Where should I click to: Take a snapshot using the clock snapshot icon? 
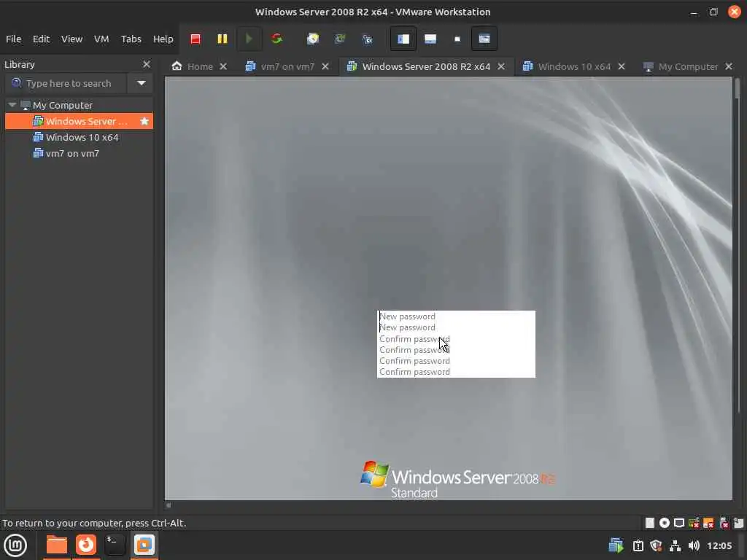pyautogui.click(x=313, y=39)
